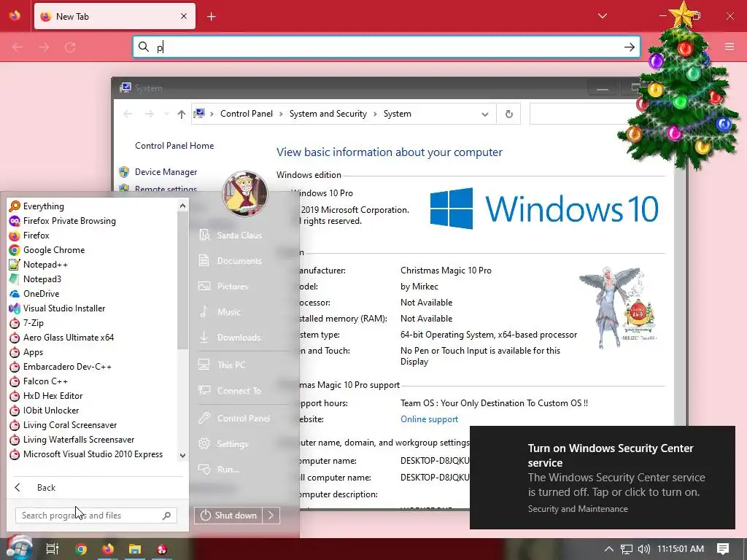Image resolution: width=747 pixels, height=560 pixels.
Task: Open the volume control in tray
Action: click(643, 549)
